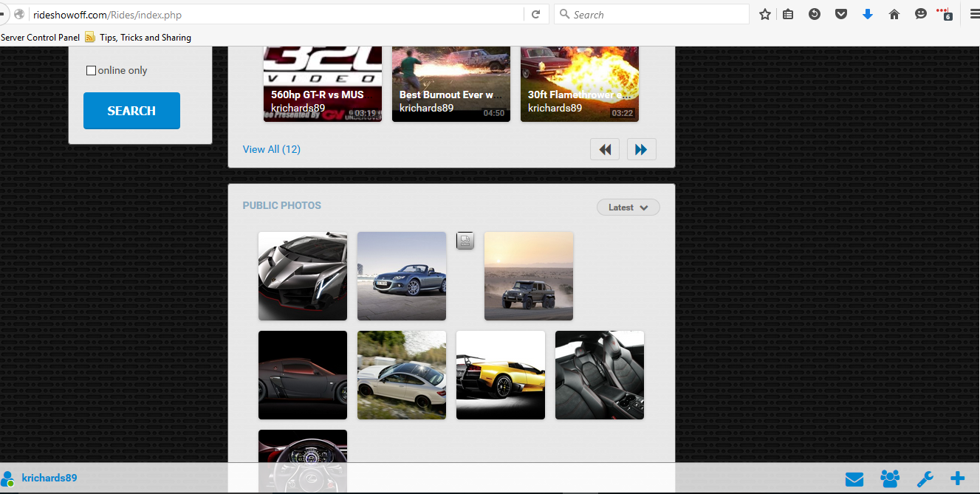Go to next videos with forward arrows

click(x=641, y=150)
